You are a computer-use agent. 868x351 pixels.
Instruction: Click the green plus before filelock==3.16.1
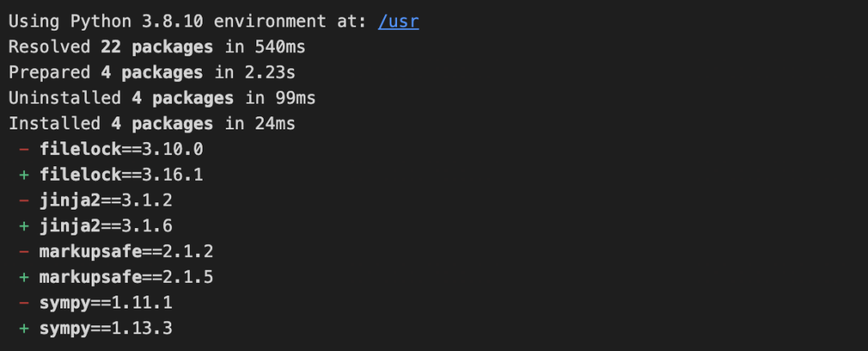point(23,175)
